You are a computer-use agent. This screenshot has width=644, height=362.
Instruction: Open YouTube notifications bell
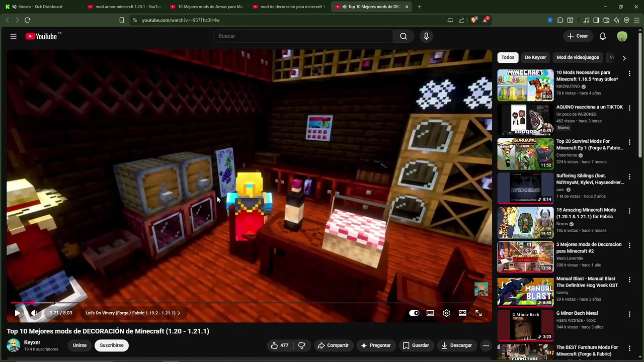pyautogui.click(x=603, y=36)
